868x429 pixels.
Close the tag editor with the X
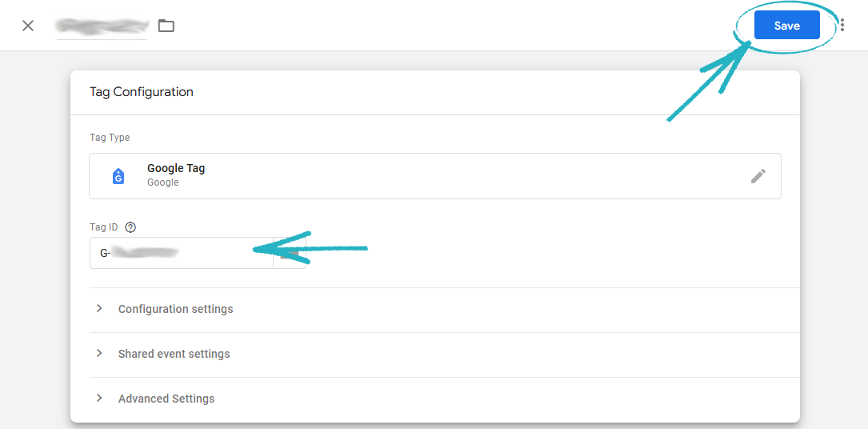[x=28, y=26]
